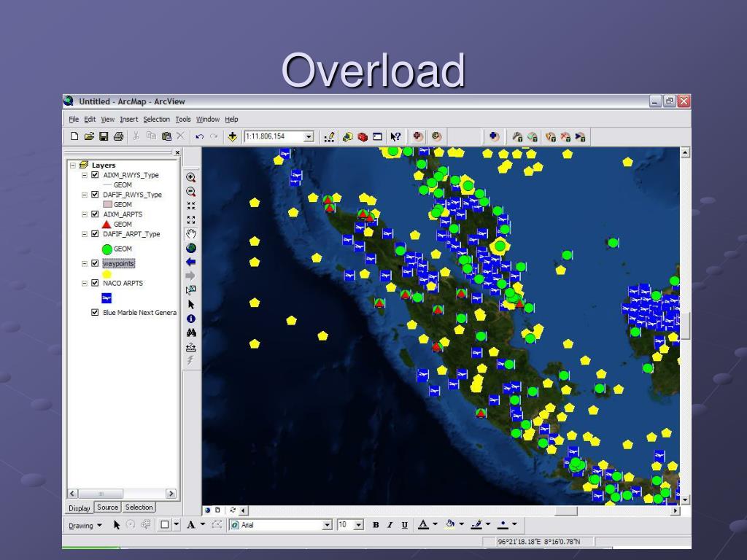Open the font size dropdown
Screen dimensions: 747x560
point(359,525)
